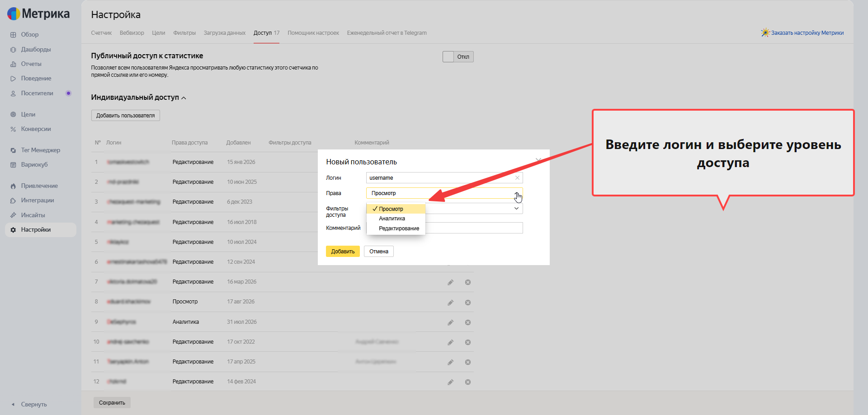Delete the user added 14 фев 2024
Screen dimensions: 868x415
[468, 382]
